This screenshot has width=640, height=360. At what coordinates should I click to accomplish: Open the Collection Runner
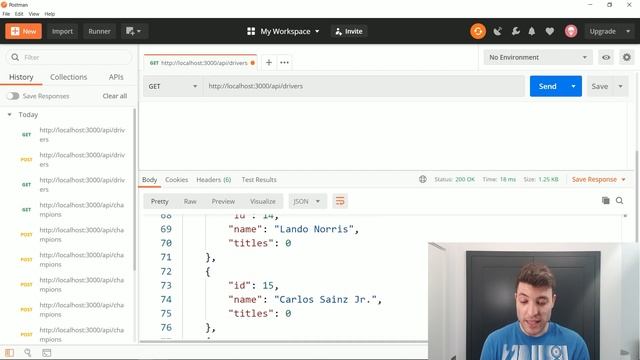click(x=99, y=31)
